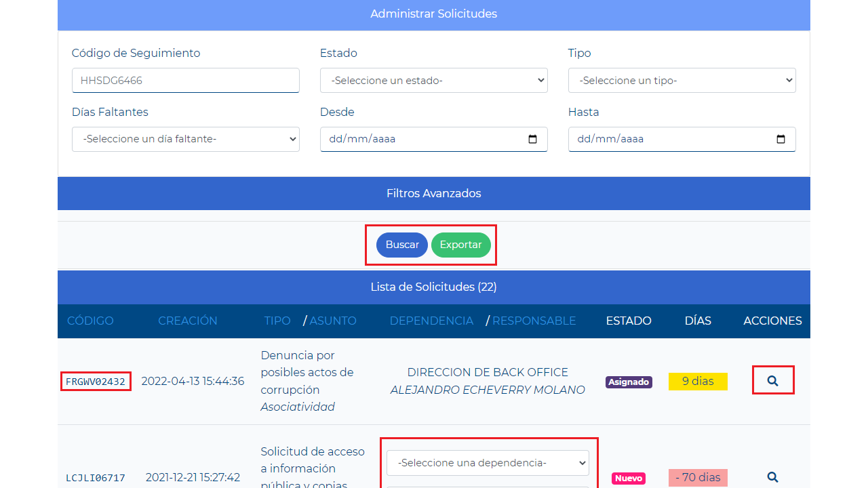Sort by RESPONSABLE column header
Viewport: 868px width, 488px height.
[x=534, y=321]
